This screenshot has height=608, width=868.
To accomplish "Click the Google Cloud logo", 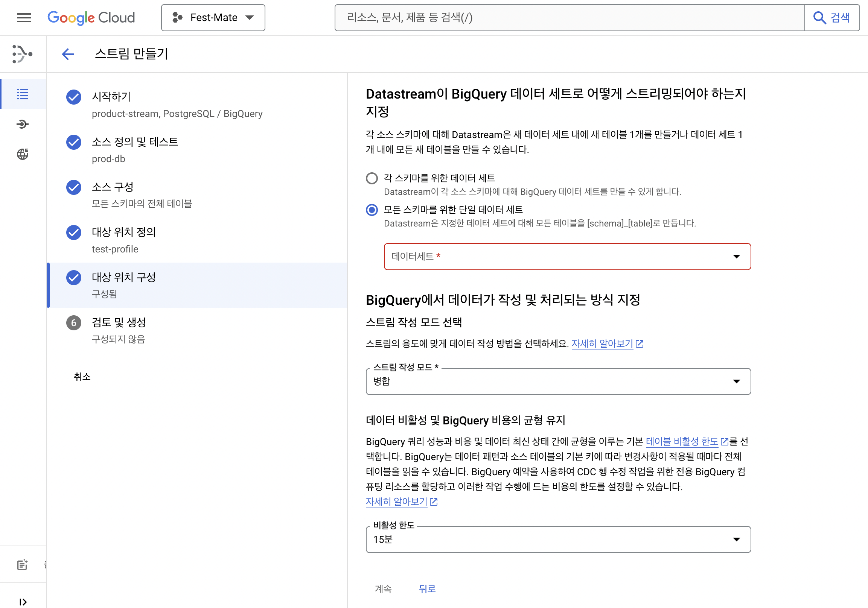I will click(91, 18).
